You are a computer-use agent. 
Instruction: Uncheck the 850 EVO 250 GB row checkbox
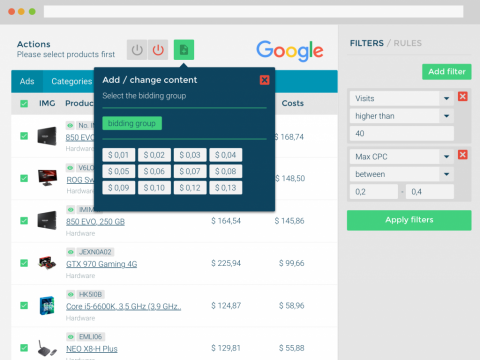[24, 221]
